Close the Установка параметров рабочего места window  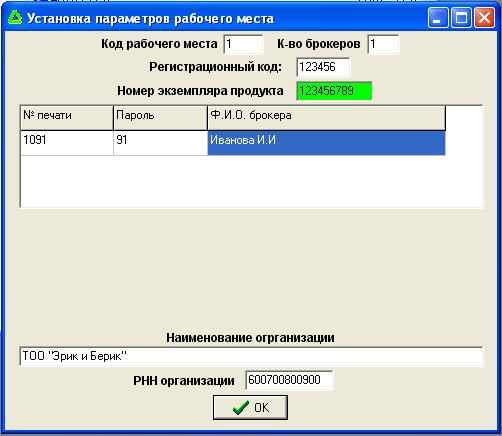click(x=484, y=18)
